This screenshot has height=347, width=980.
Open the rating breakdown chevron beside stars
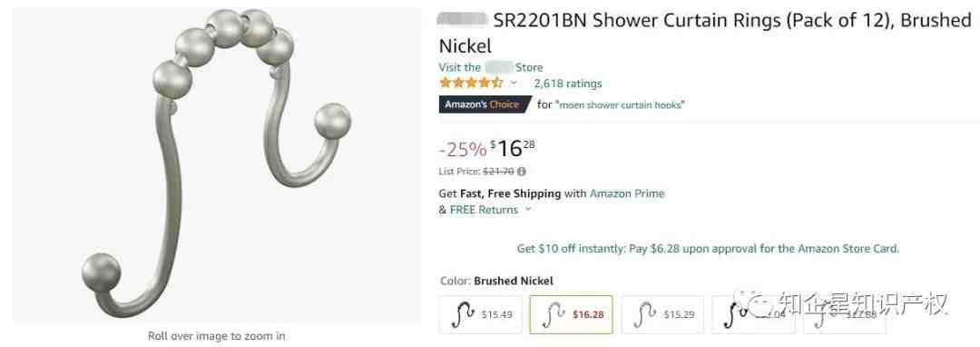514,83
